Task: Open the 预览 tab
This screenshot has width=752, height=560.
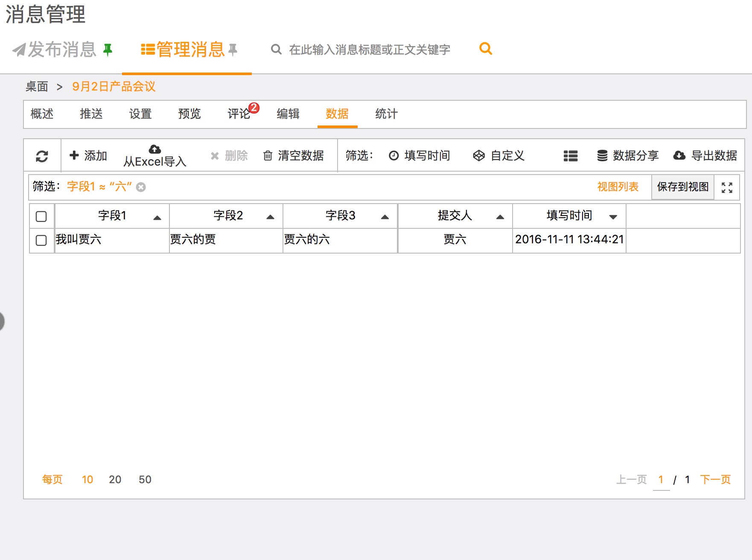Action: point(189,114)
